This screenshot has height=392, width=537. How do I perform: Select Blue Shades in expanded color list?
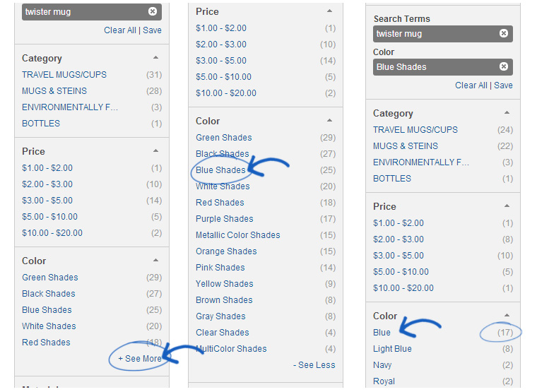pyautogui.click(x=220, y=170)
